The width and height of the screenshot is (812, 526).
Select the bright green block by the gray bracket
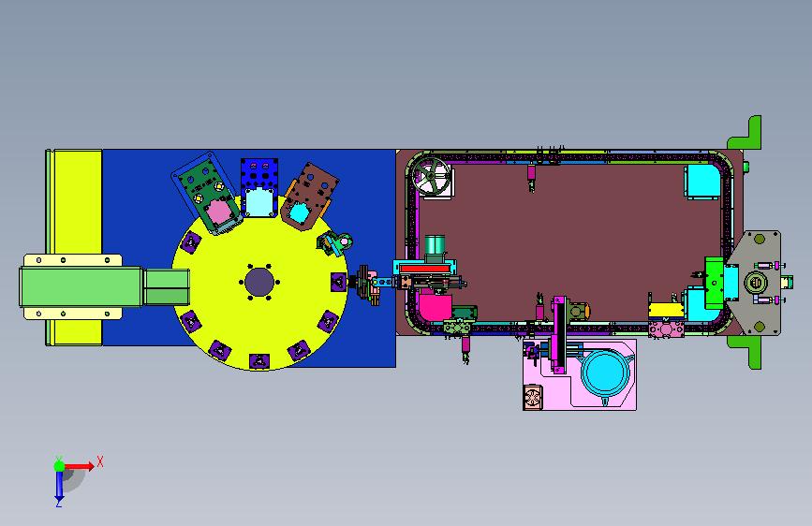tap(714, 283)
